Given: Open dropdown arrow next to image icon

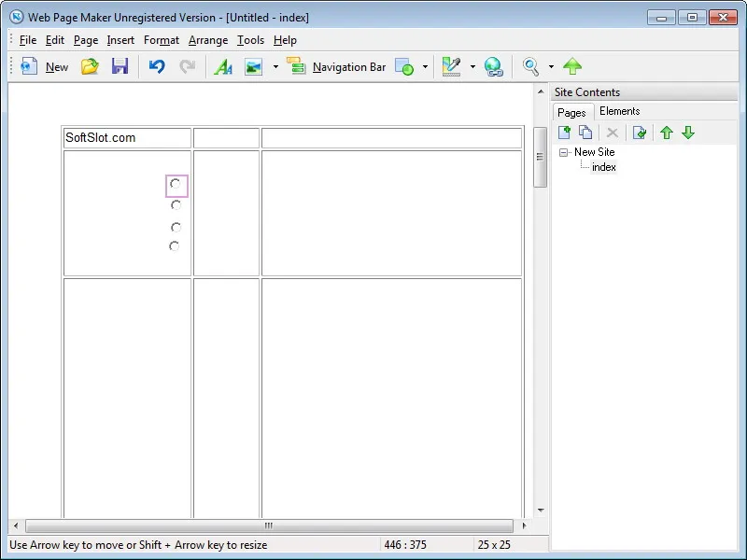Looking at the screenshot, I should (275, 66).
